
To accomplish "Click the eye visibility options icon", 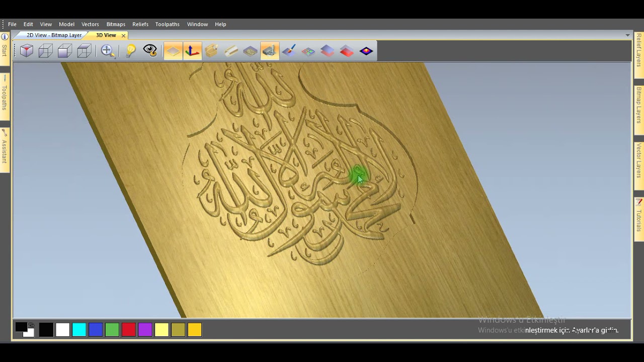I will (150, 50).
